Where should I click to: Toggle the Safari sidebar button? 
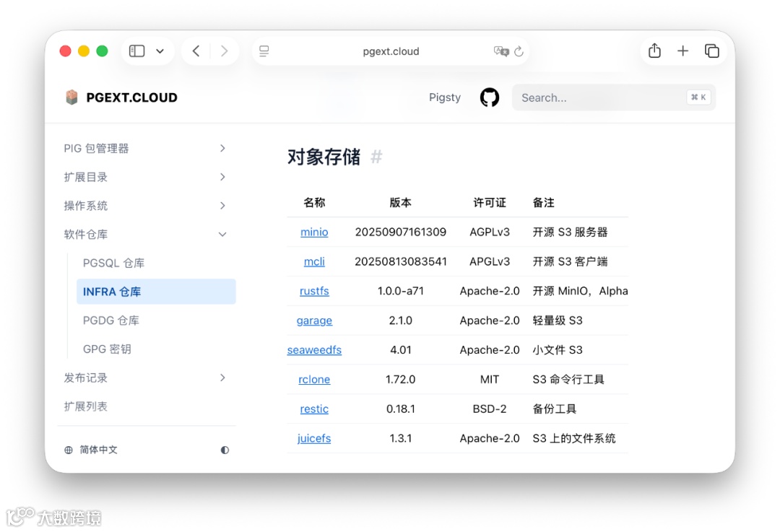(x=136, y=51)
